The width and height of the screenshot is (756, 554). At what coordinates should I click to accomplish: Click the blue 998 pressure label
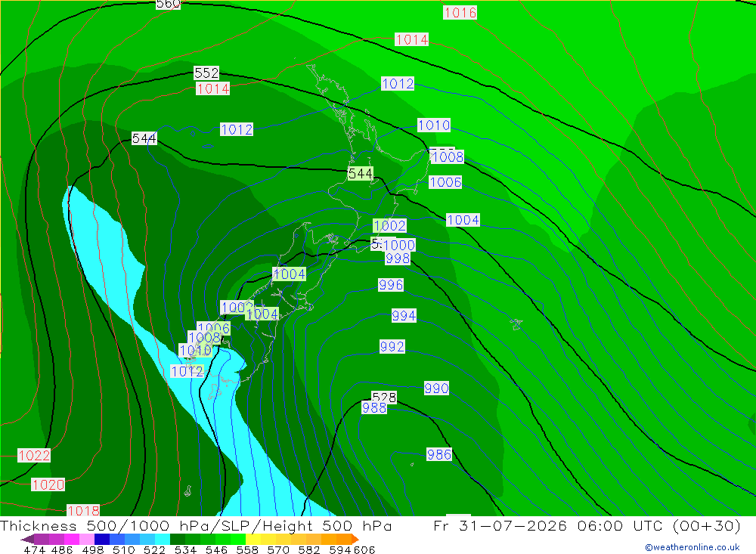398,258
